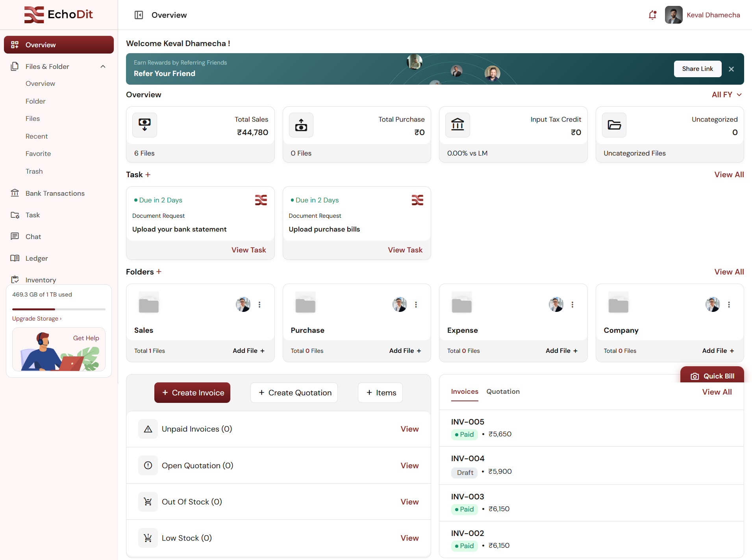Select Overview in the sidebar
752x560 pixels.
click(x=59, y=45)
